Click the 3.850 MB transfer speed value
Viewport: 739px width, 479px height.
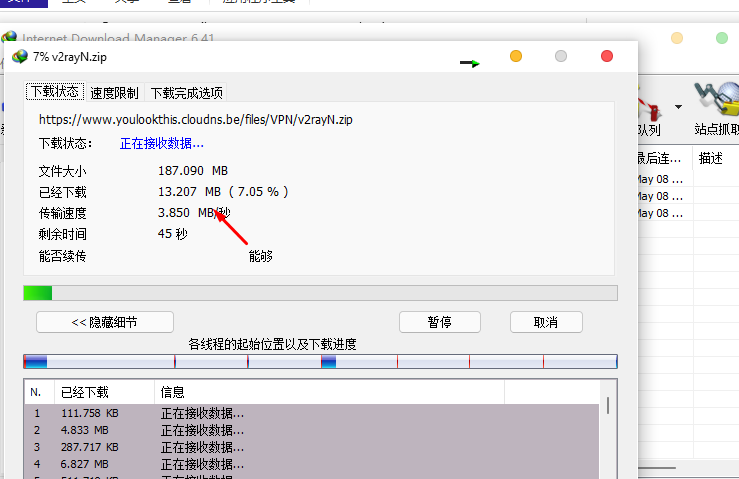click(x=194, y=213)
